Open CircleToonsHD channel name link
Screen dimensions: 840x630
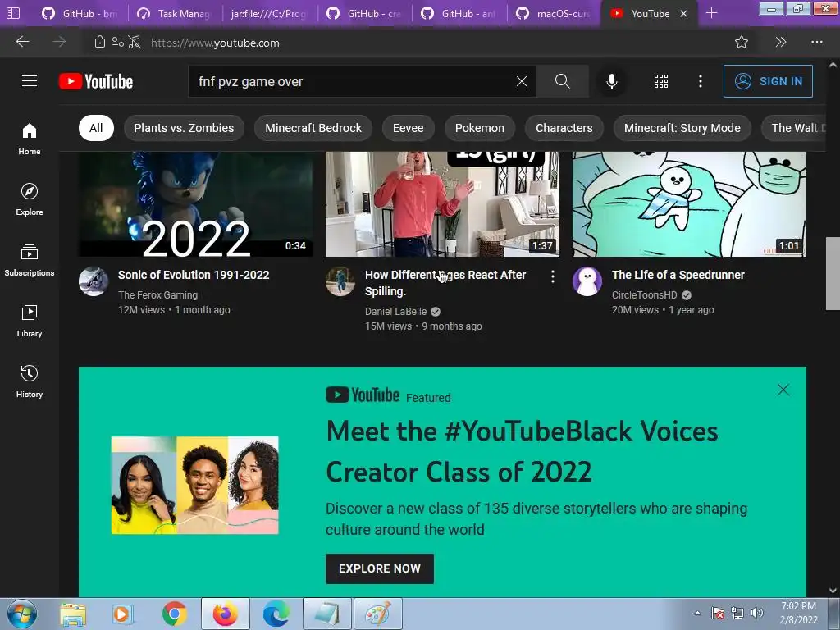click(644, 295)
